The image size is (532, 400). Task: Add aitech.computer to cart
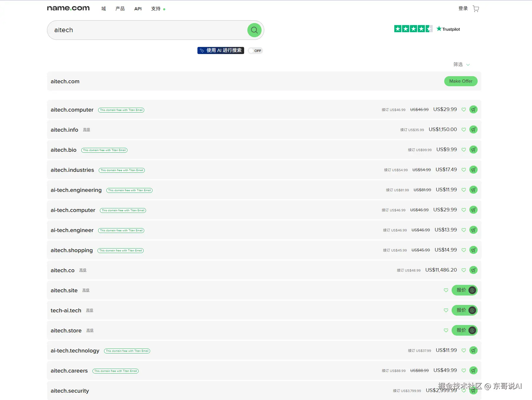pos(473,110)
